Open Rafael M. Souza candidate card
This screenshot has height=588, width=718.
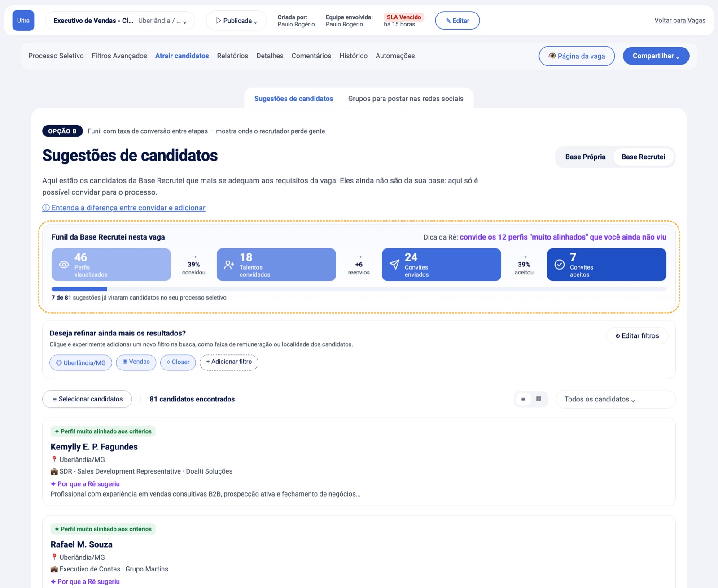click(x=359, y=552)
